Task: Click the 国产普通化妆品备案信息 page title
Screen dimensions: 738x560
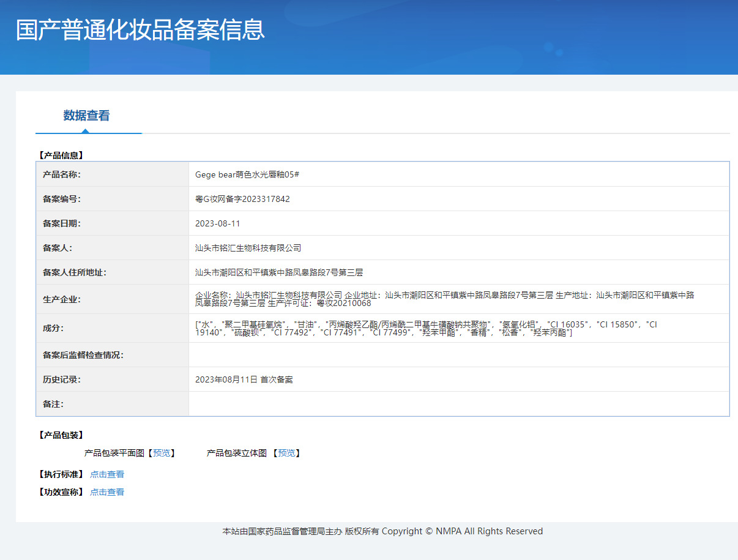Action: coord(140,30)
